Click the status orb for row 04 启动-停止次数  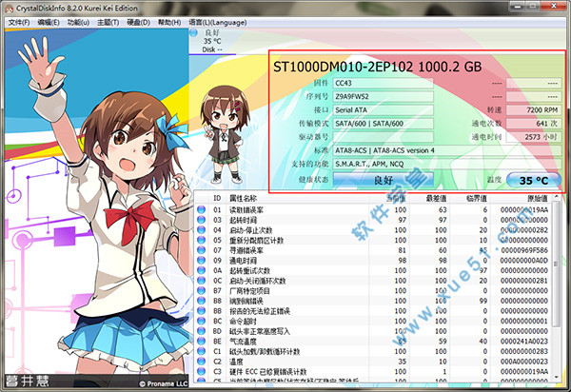pos(201,230)
